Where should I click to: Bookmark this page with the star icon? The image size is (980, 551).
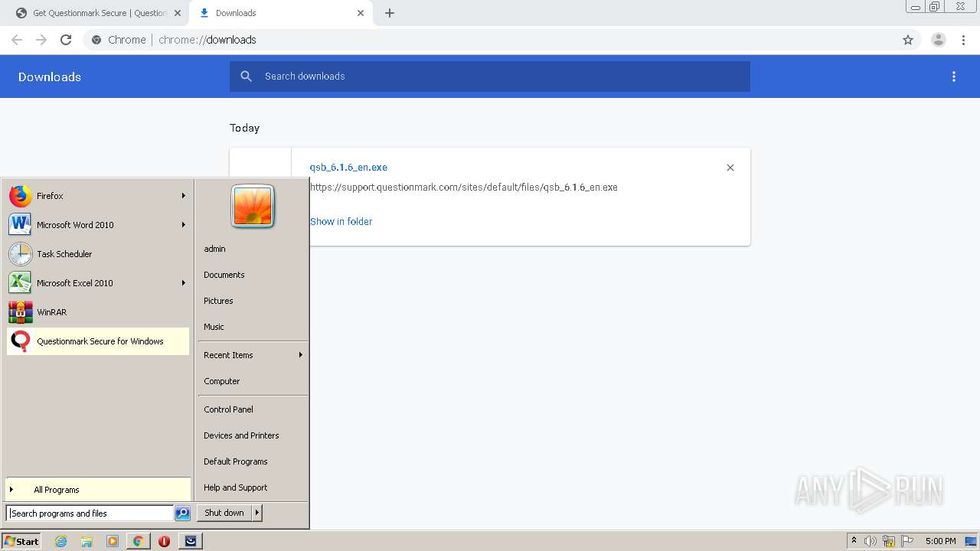[x=908, y=40]
